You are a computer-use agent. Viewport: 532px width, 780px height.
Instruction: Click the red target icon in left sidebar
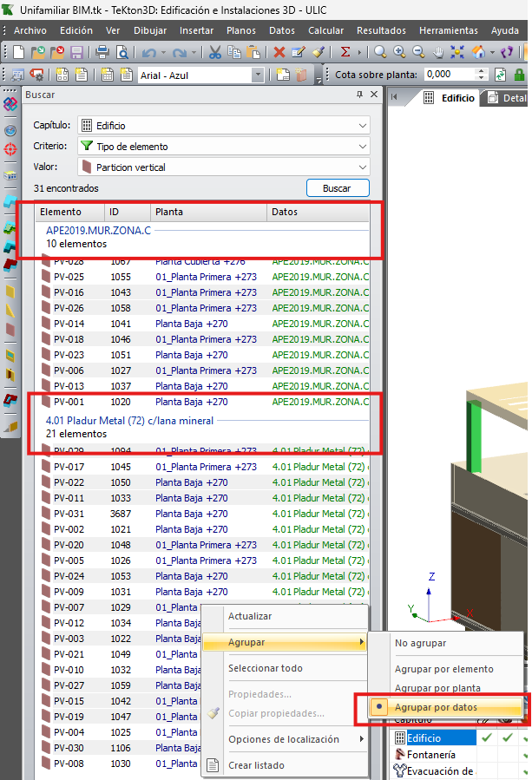click(x=10, y=149)
